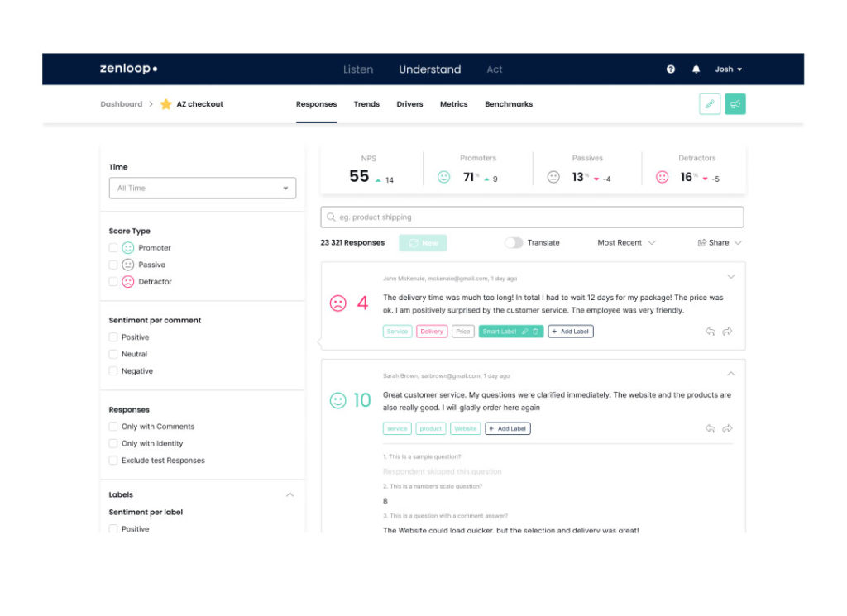The height and width of the screenshot is (616, 847).
Task: Open the All Time dropdown
Action: pyautogui.click(x=202, y=188)
